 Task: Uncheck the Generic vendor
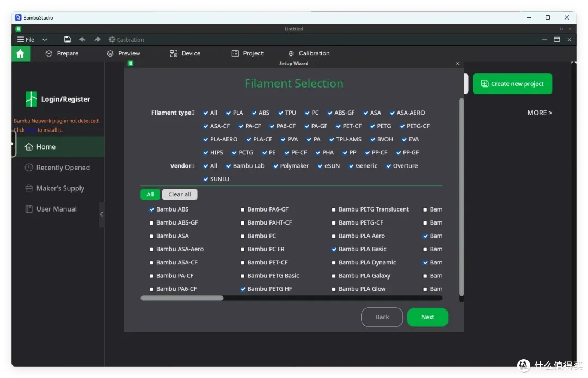(x=351, y=166)
